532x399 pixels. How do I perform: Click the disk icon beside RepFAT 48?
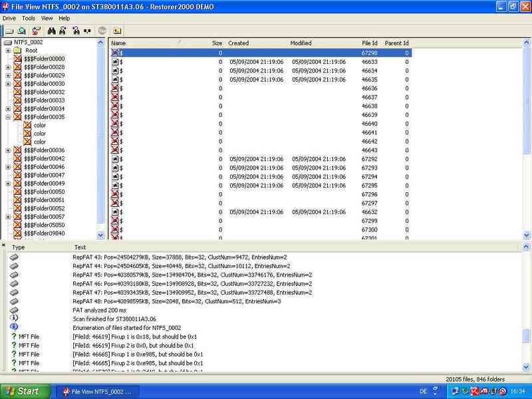coord(14,301)
